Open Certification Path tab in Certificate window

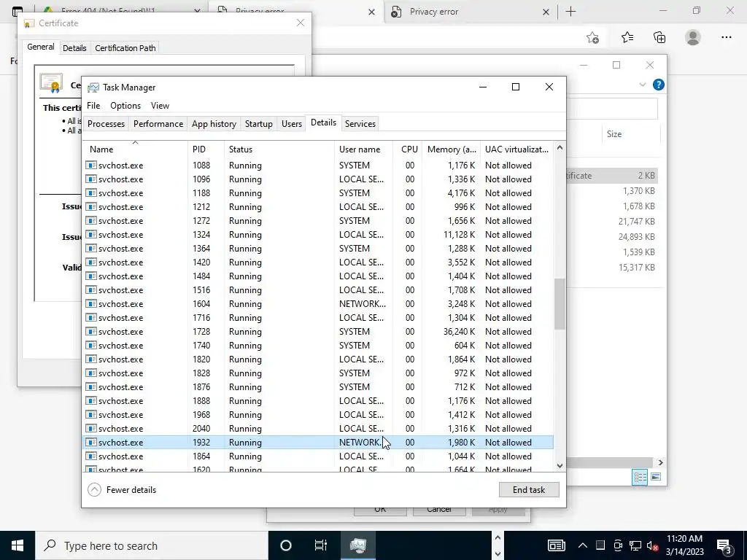125,48
